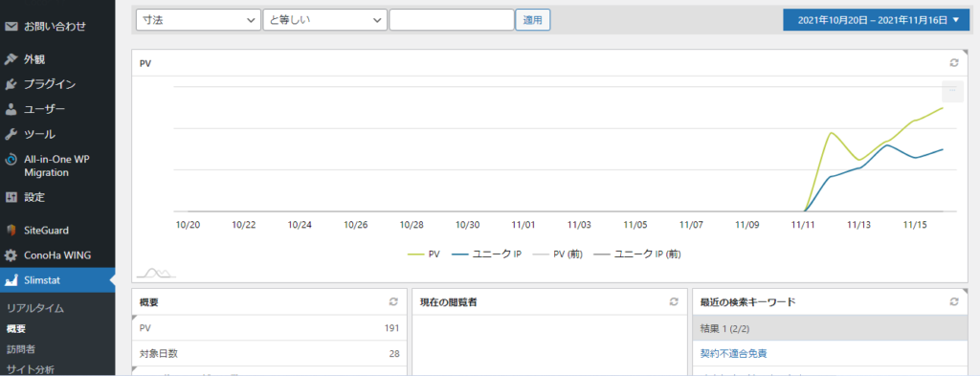Open the と等しい operator dropdown

click(325, 20)
